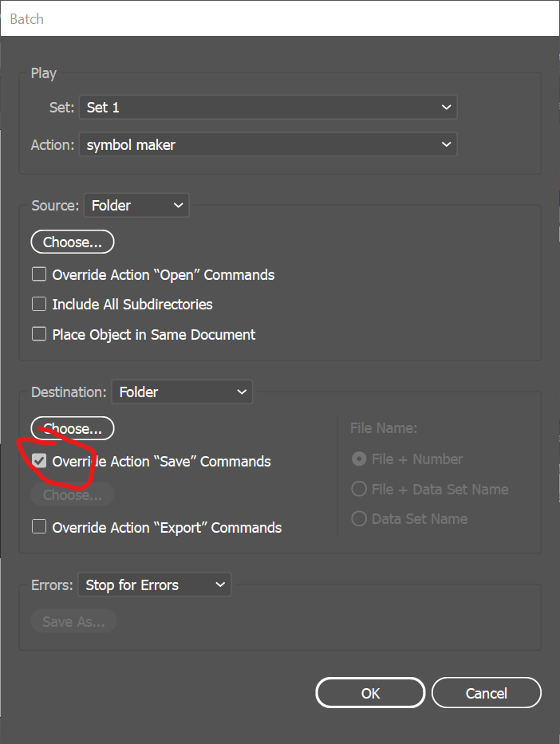Check Include All Subdirectories
The width and height of the screenshot is (560, 744).
(x=38, y=304)
